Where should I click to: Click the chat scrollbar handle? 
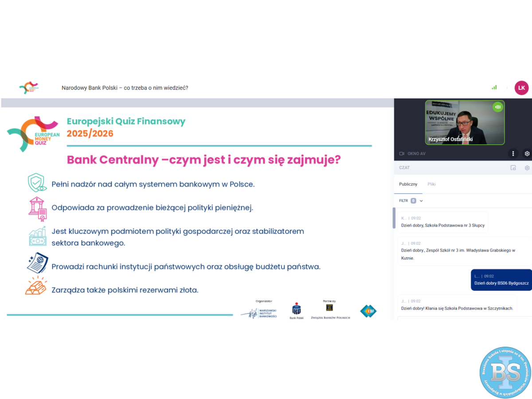[394, 217]
